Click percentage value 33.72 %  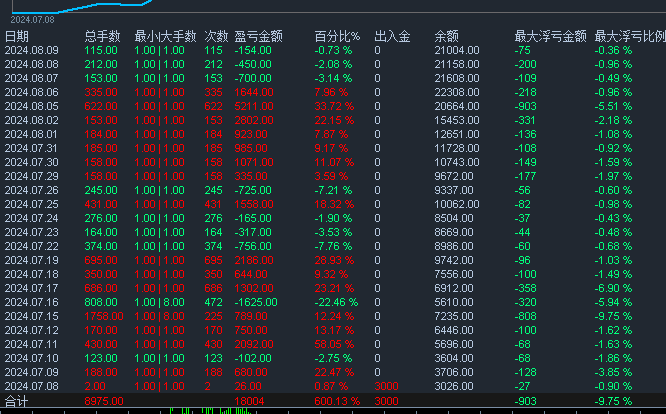[334, 107]
